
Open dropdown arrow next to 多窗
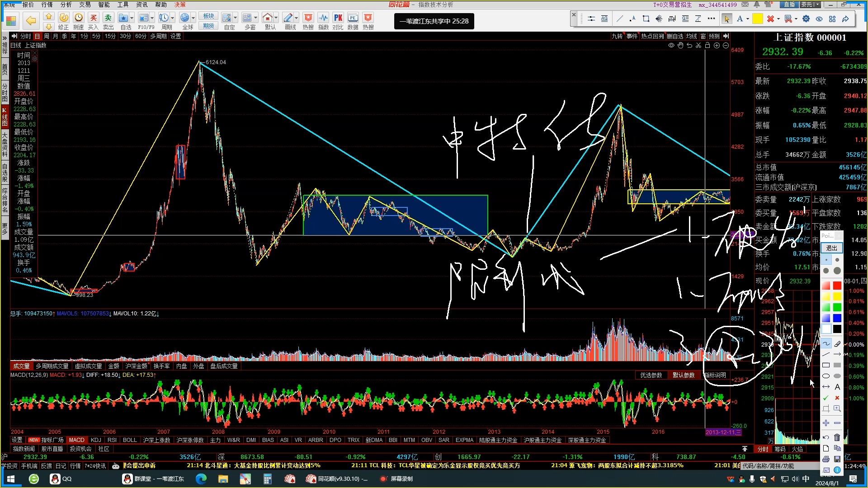pyautogui.click(x=255, y=18)
